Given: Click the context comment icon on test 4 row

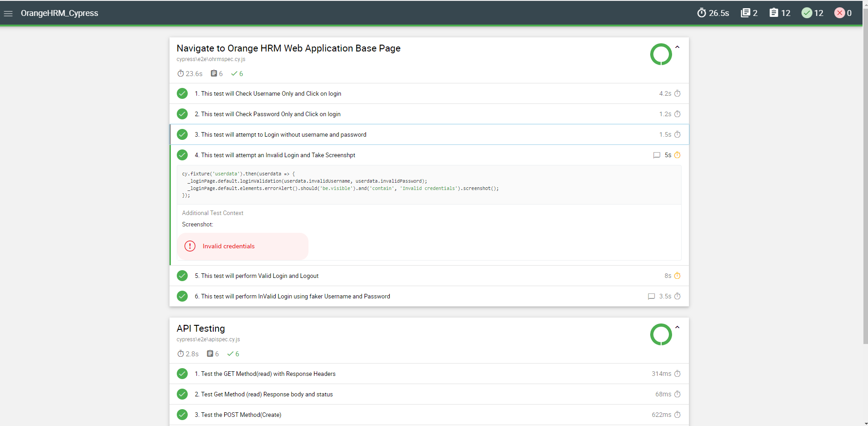Looking at the screenshot, I should [657, 155].
